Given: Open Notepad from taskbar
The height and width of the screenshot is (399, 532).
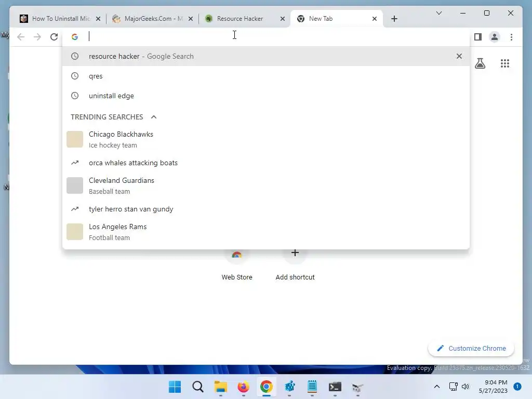Looking at the screenshot, I should coord(312,387).
